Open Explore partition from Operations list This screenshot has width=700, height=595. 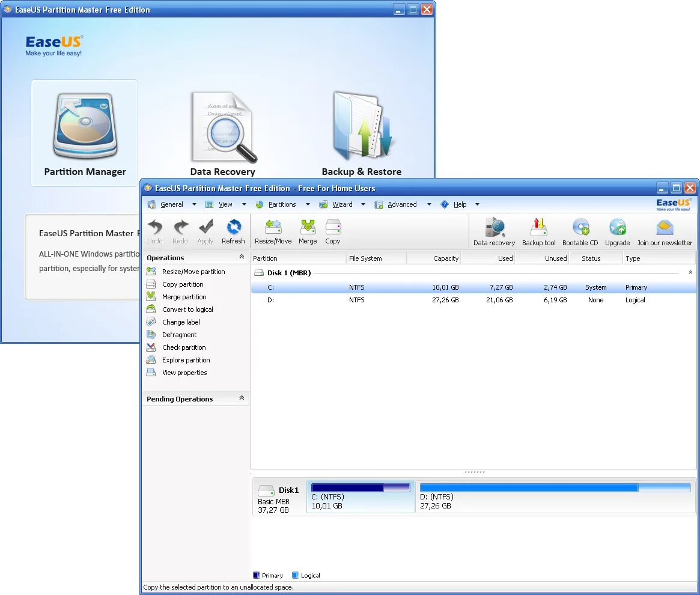[x=186, y=360]
